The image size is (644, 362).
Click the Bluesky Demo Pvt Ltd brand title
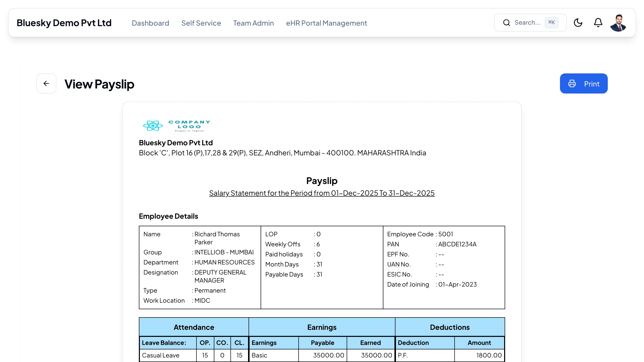coord(64,23)
